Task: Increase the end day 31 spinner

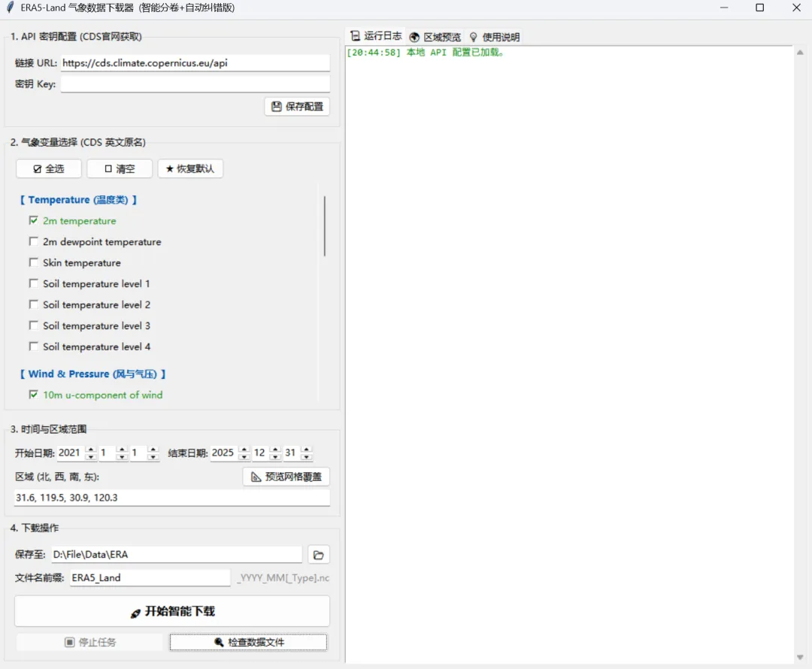Action: [x=307, y=450]
